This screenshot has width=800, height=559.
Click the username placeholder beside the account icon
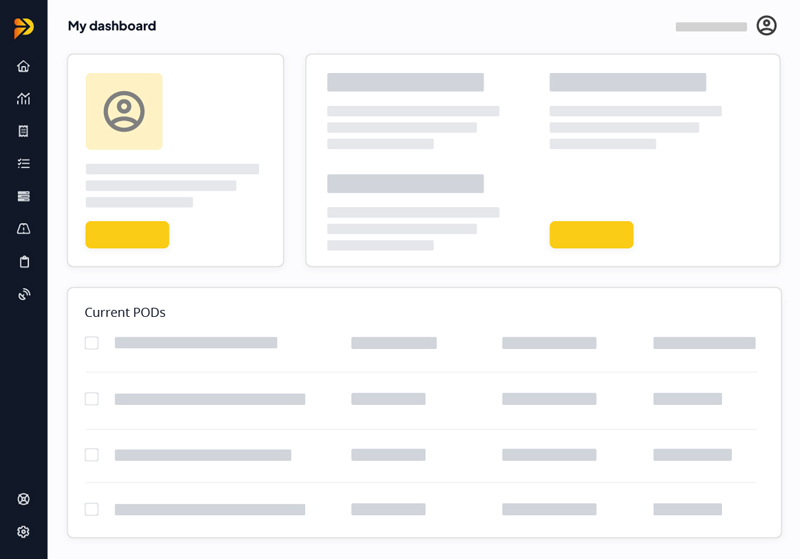(711, 27)
